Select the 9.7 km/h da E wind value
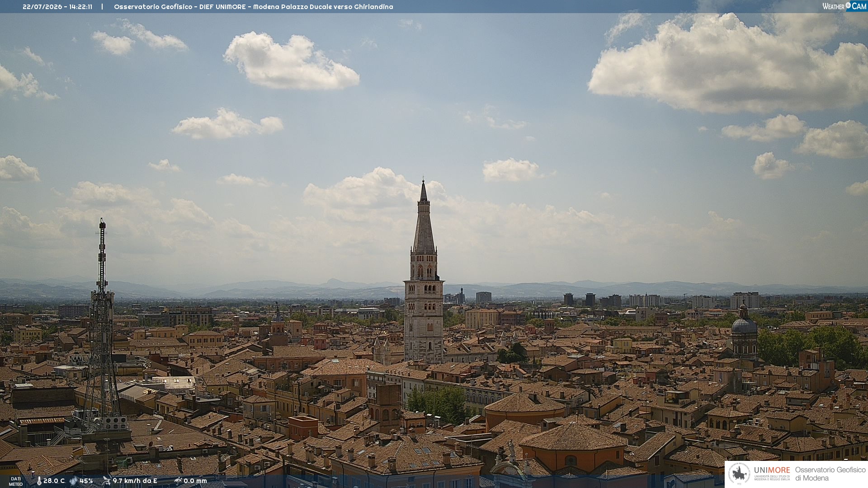 tap(135, 481)
